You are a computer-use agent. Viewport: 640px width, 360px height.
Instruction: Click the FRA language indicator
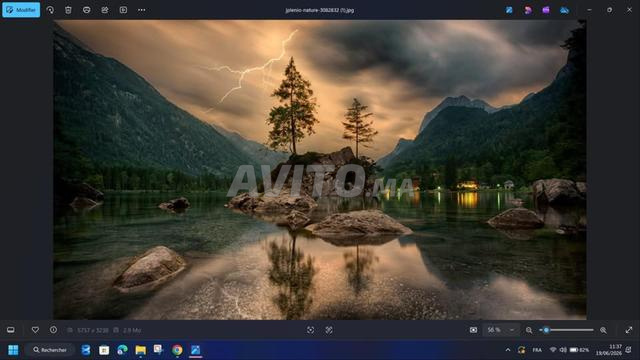pos(537,350)
